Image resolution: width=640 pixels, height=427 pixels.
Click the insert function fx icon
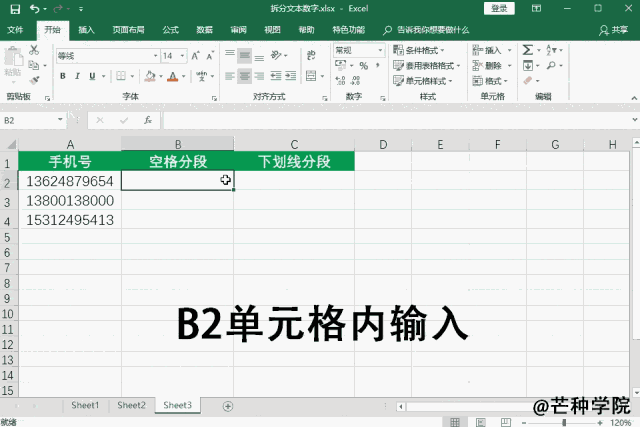pyautogui.click(x=147, y=120)
